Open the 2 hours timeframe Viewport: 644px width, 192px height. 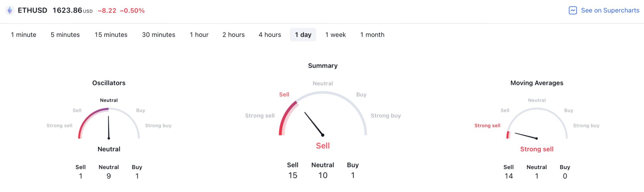[233, 35]
